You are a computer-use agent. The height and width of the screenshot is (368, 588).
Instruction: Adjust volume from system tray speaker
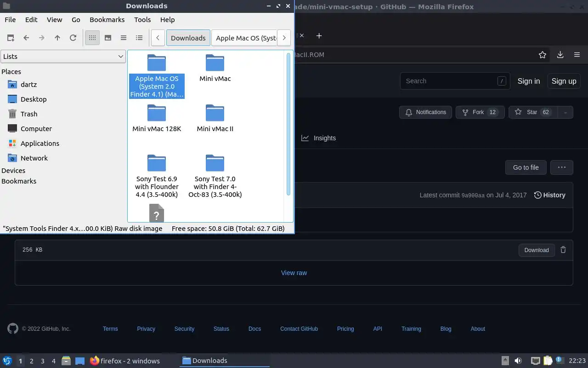(x=518, y=361)
